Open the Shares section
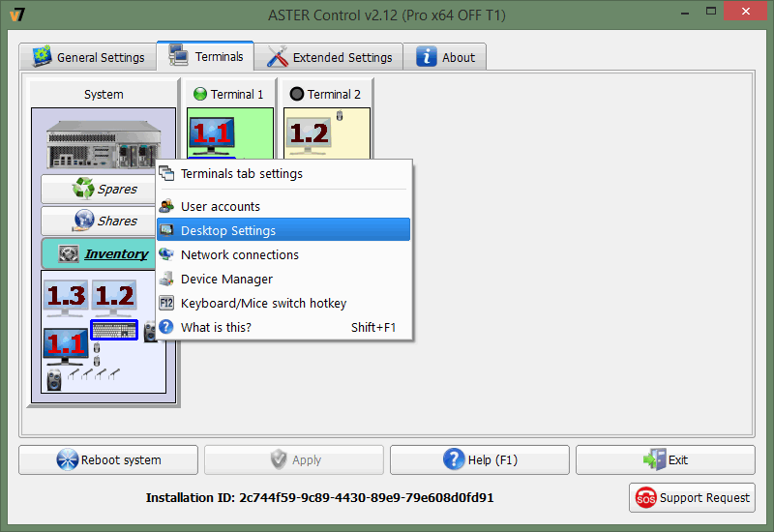 tap(99, 221)
